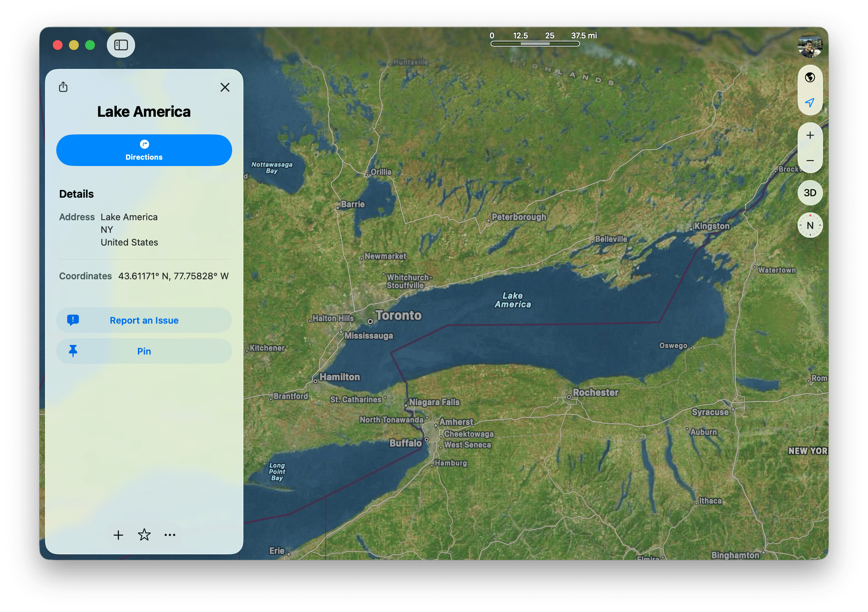The image size is (868, 612).
Task: Open the more options ellipsis menu
Action: click(170, 535)
